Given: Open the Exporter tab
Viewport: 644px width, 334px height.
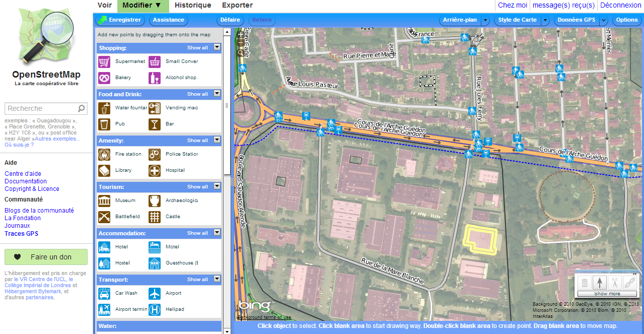Looking at the screenshot, I should click(x=237, y=6).
